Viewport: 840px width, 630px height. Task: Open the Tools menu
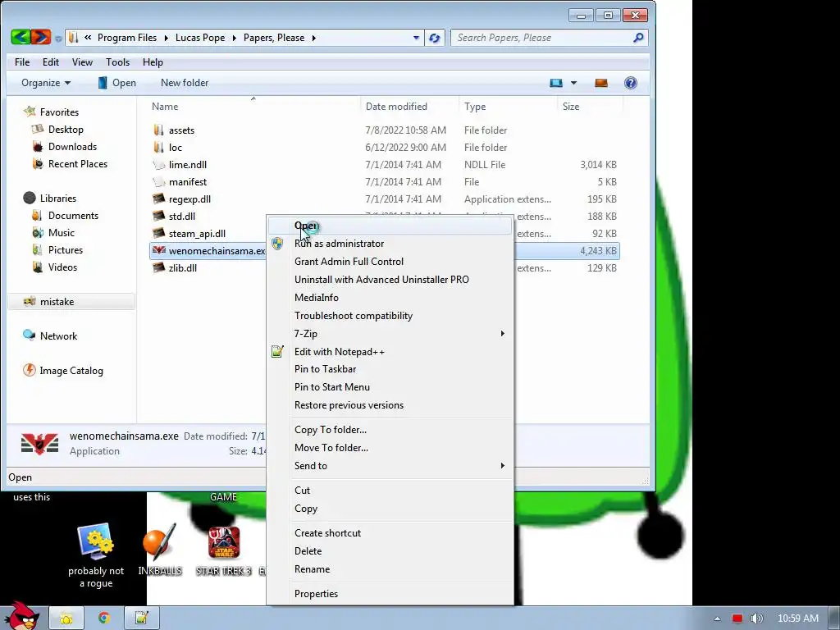pos(117,62)
